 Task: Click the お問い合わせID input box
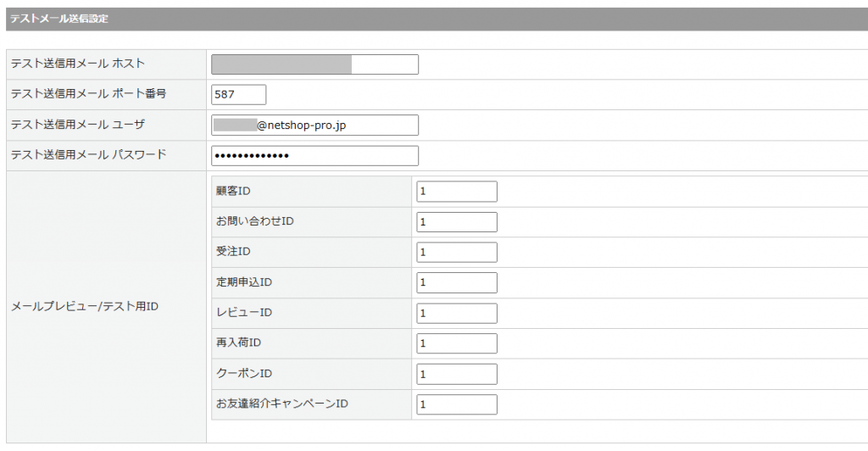tap(456, 222)
